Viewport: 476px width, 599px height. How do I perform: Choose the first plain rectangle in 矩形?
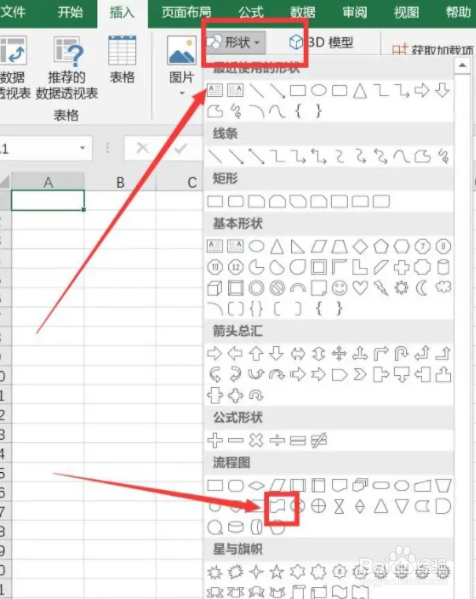pos(215,201)
